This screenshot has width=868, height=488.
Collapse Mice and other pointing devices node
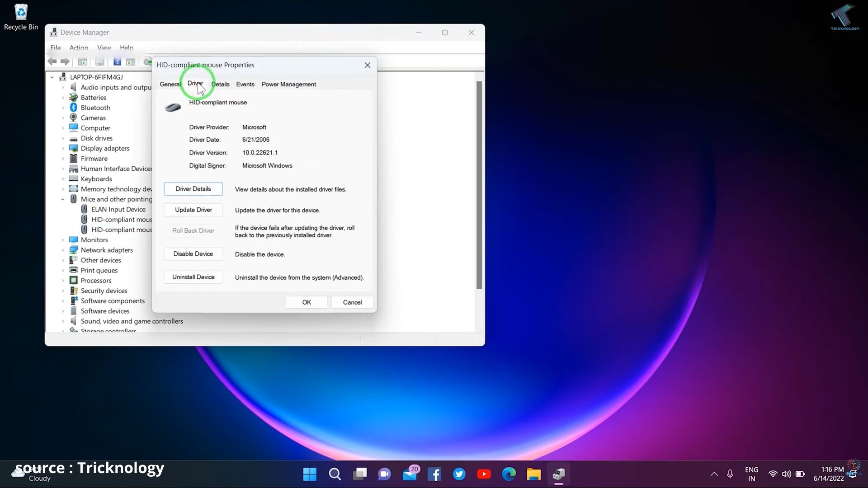tap(63, 199)
